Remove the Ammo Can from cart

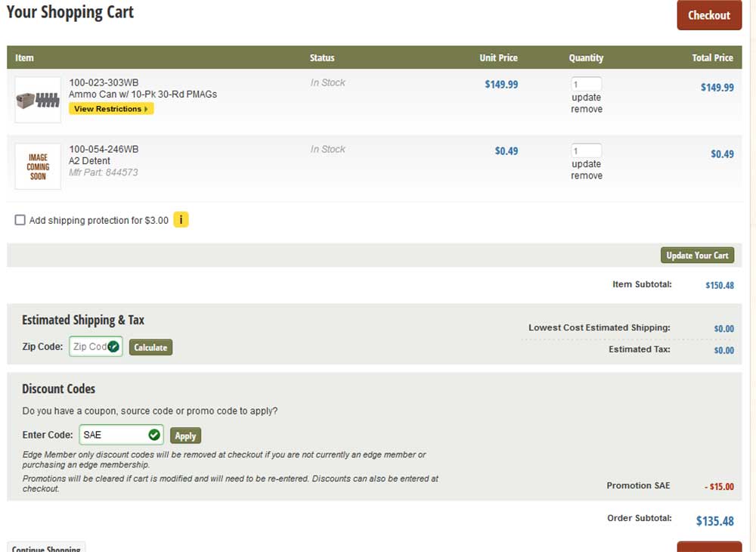(587, 110)
